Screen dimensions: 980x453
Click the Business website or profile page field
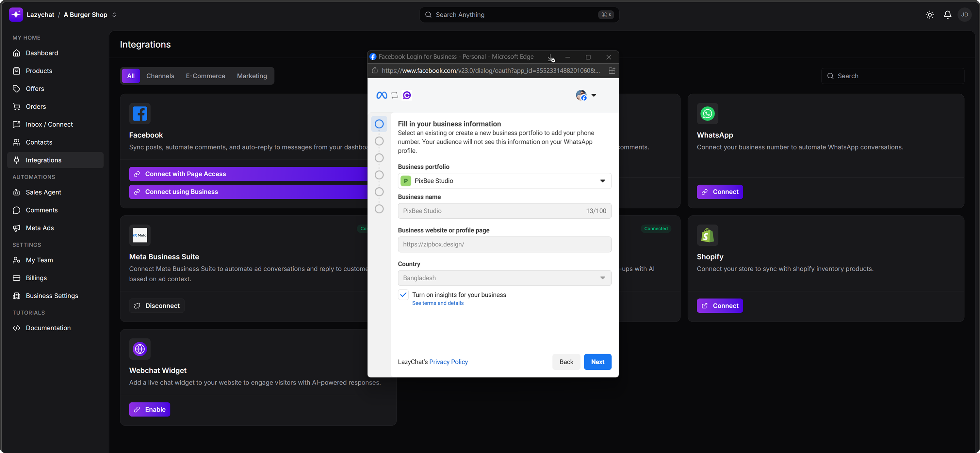(x=504, y=244)
